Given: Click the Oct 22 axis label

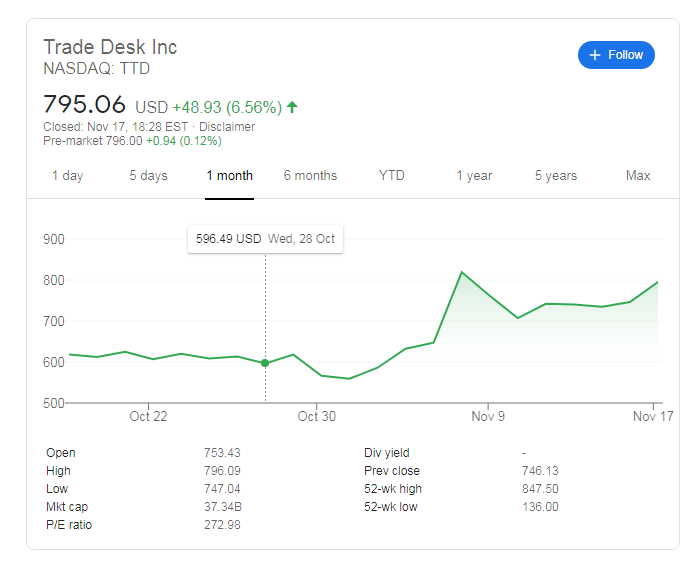Looking at the screenshot, I should (148, 417).
